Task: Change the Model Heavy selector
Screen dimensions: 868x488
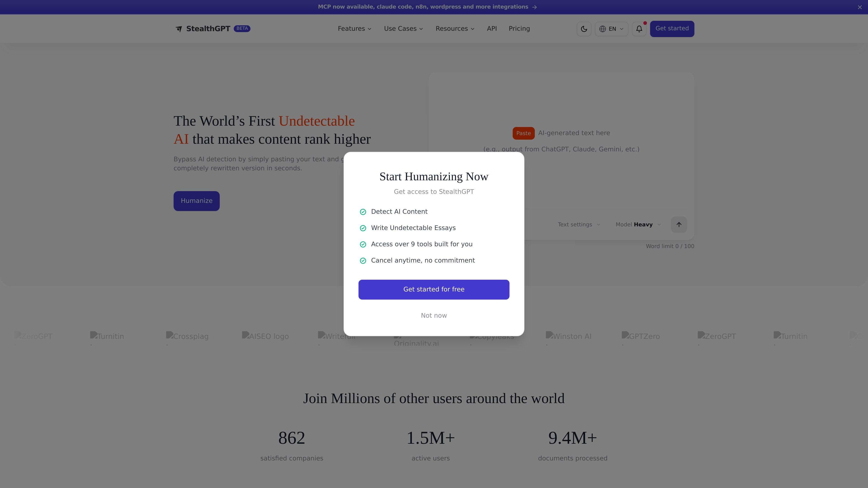Action: [x=638, y=225]
